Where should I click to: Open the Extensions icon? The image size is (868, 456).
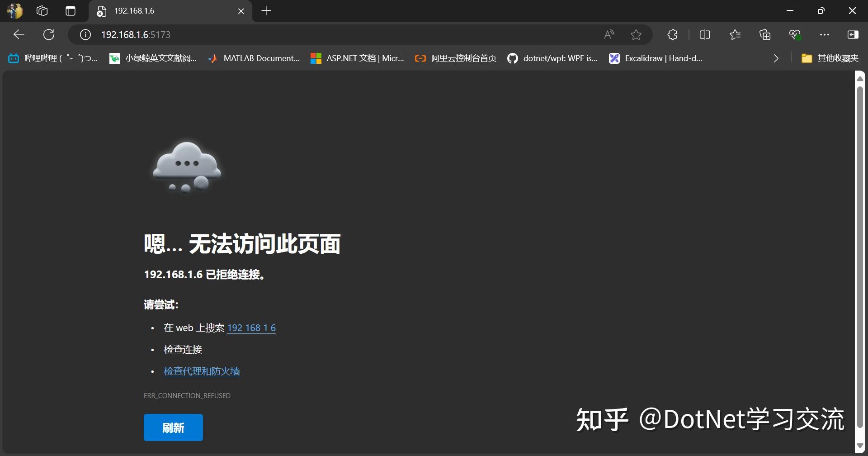coord(672,34)
